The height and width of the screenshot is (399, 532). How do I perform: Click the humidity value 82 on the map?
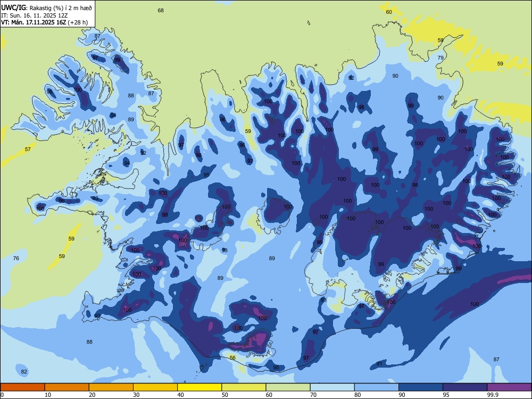[x=24, y=372]
